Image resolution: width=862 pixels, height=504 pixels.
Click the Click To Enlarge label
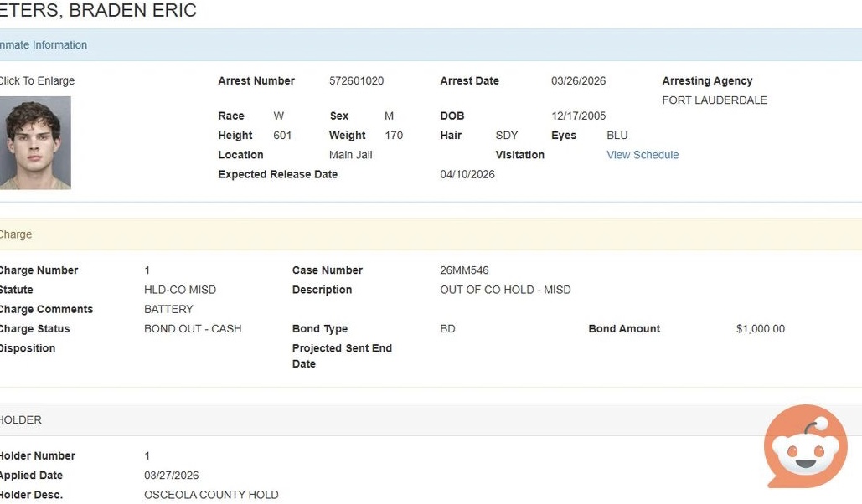(x=37, y=81)
